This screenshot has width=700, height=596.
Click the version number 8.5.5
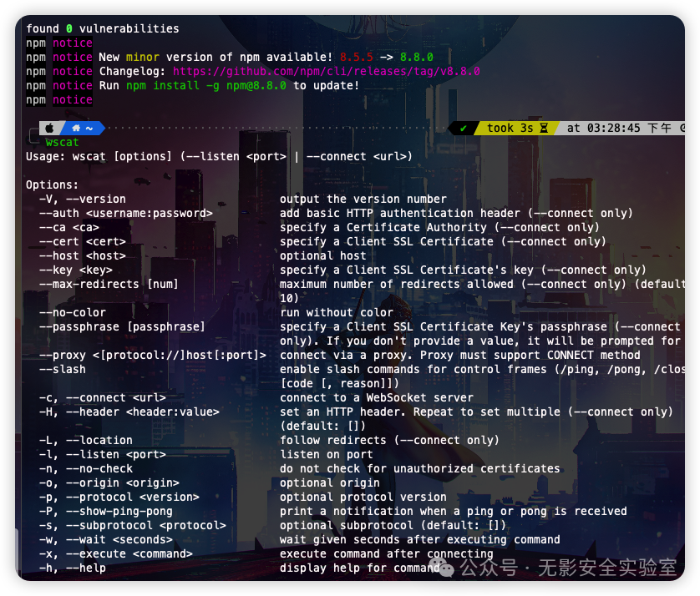(356, 57)
